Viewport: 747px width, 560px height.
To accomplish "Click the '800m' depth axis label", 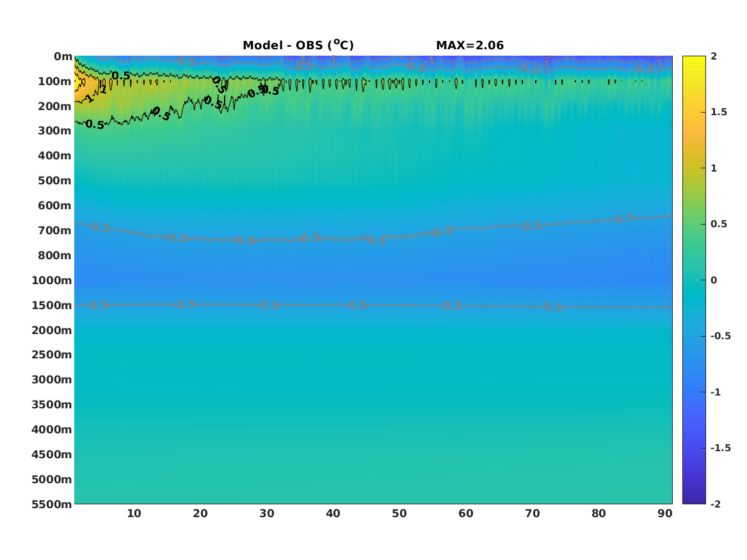I will pyautogui.click(x=55, y=256).
